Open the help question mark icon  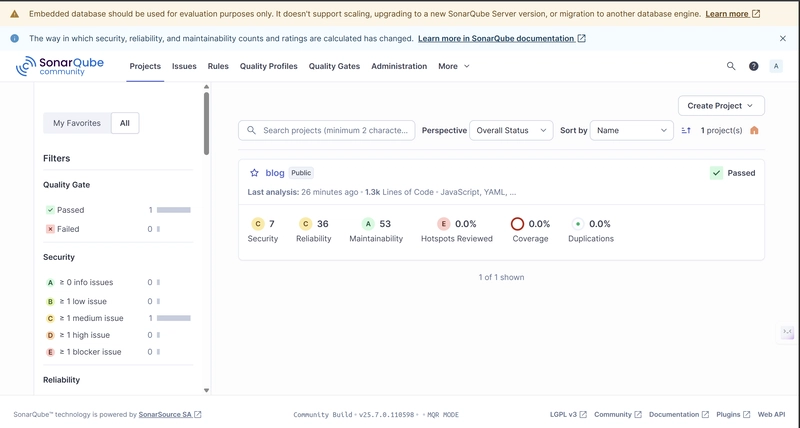coord(754,66)
